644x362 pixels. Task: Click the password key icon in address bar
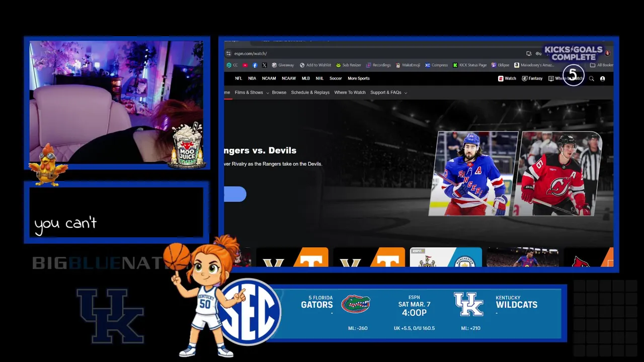(x=538, y=53)
